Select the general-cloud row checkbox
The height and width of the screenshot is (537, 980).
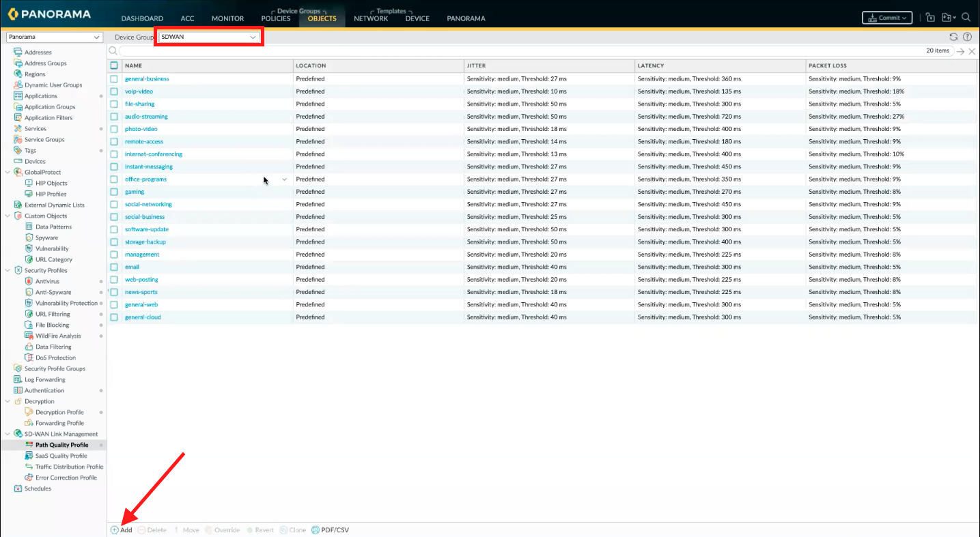coord(114,317)
